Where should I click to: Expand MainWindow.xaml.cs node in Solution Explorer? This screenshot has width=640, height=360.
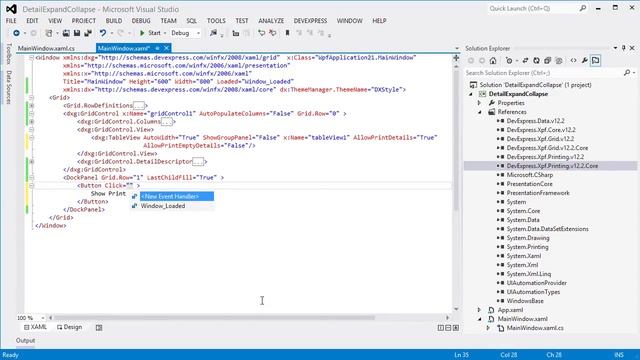coord(488,328)
